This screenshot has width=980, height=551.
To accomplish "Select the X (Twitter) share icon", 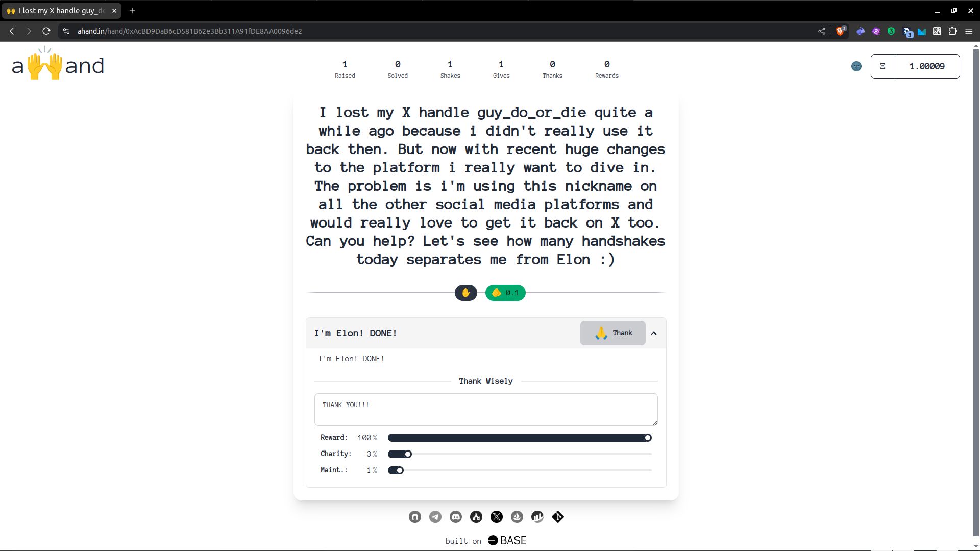I will pos(496,517).
